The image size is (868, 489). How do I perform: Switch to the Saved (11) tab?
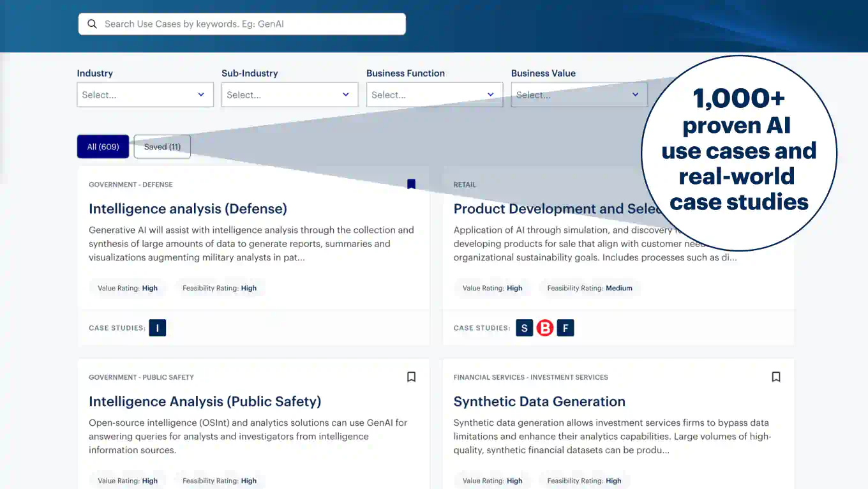coord(162,146)
